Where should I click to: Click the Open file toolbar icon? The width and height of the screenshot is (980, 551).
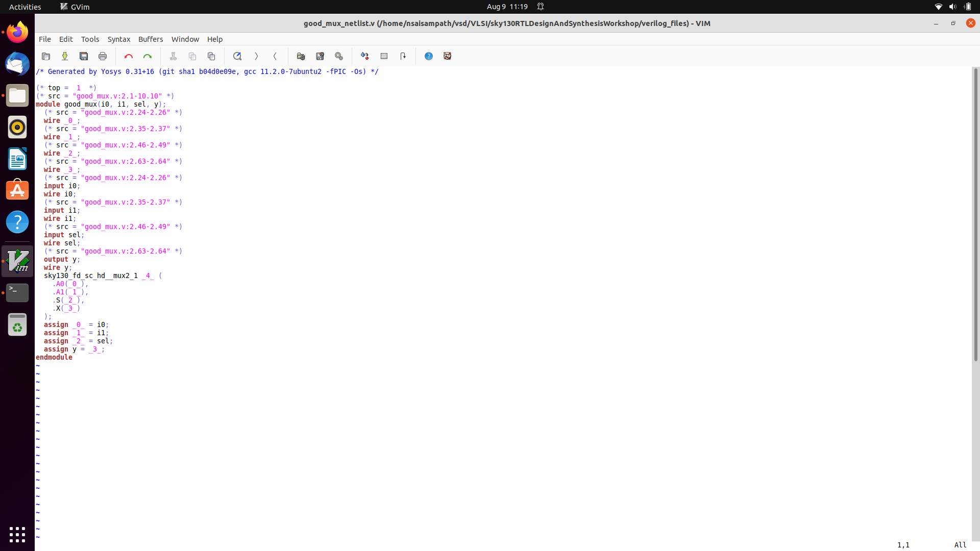click(x=46, y=56)
